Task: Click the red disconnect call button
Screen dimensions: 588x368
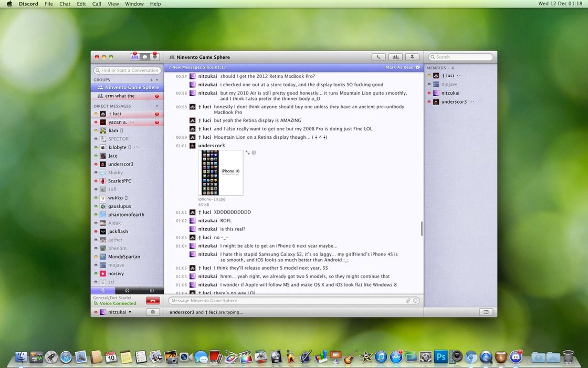Action: (153, 301)
